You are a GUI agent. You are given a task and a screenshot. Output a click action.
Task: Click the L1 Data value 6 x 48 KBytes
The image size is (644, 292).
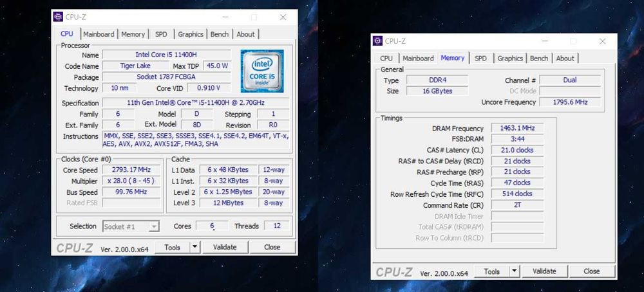(229, 170)
